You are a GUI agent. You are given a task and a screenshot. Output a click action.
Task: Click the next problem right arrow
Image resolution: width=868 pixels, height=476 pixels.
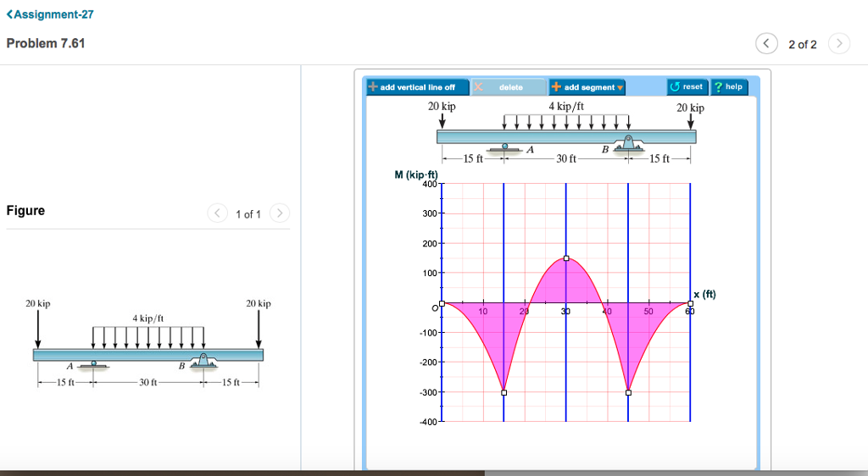(x=838, y=43)
